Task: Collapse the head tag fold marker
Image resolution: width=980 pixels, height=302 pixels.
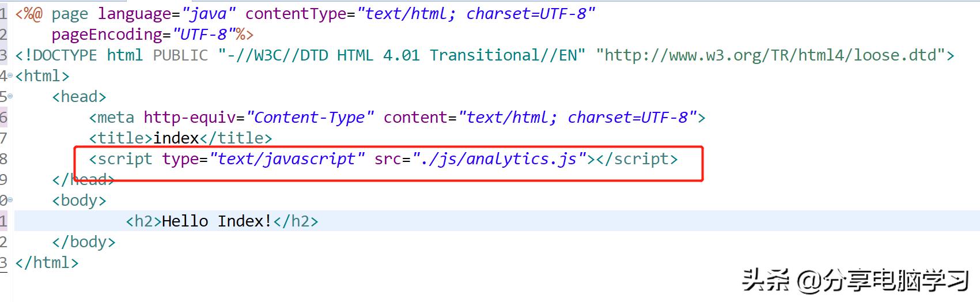Action: [x=10, y=96]
